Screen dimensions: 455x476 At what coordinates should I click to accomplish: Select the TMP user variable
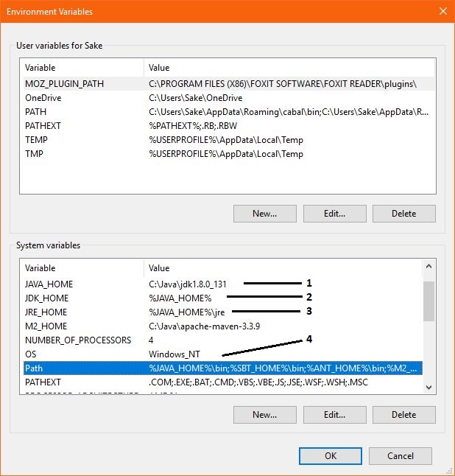(x=229, y=153)
